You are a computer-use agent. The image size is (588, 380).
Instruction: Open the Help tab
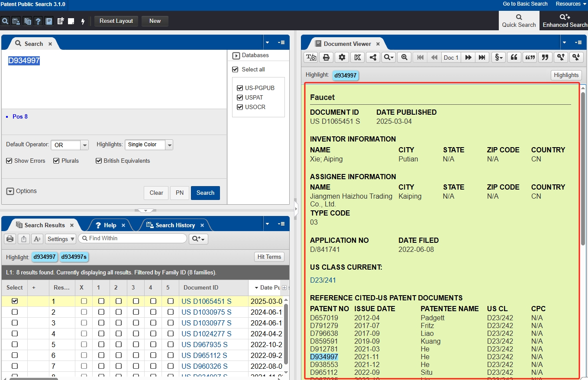(x=110, y=225)
